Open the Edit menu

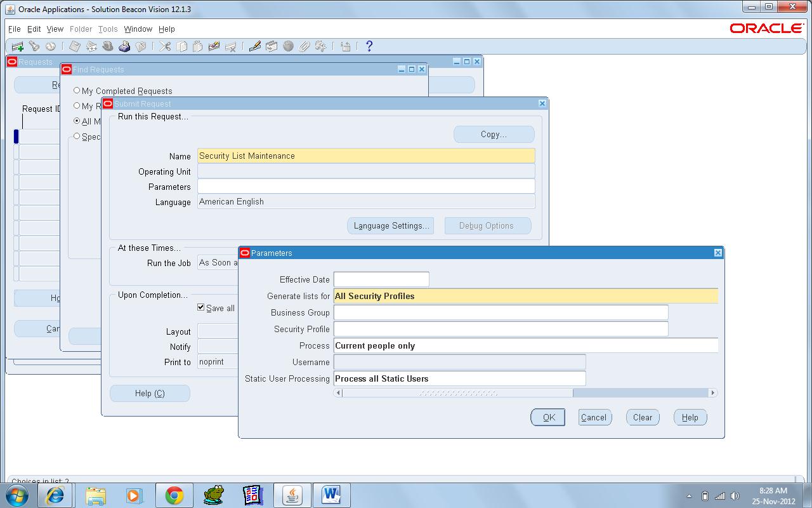coord(34,29)
